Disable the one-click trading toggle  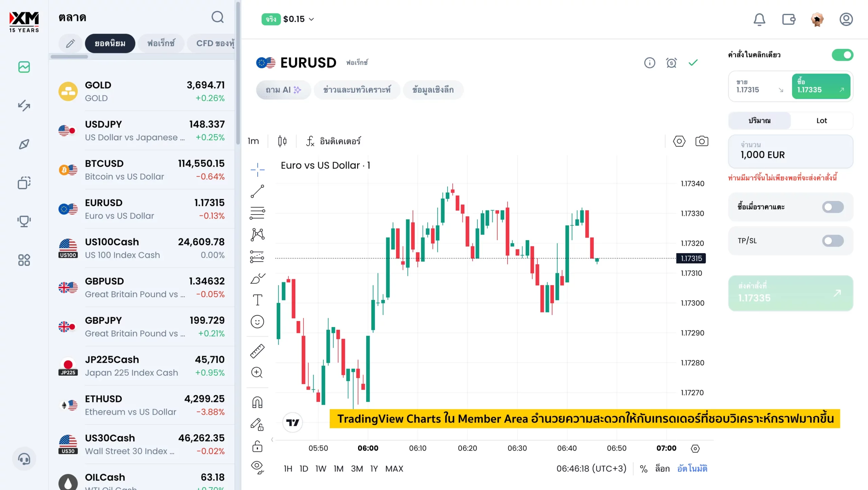[842, 55]
